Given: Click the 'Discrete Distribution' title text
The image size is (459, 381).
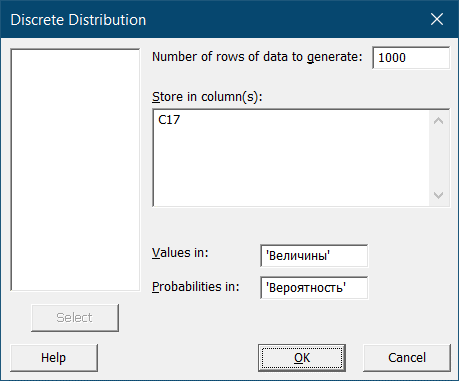Looking at the screenshot, I should tap(78, 20).
